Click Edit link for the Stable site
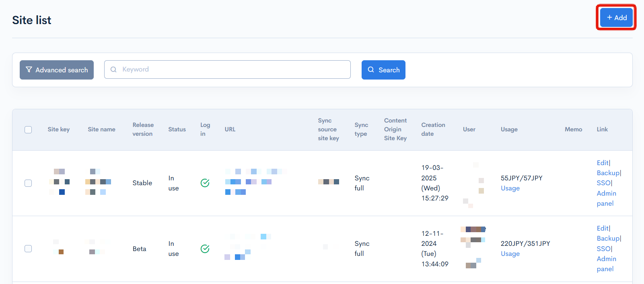The image size is (644, 284). pyautogui.click(x=602, y=163)
